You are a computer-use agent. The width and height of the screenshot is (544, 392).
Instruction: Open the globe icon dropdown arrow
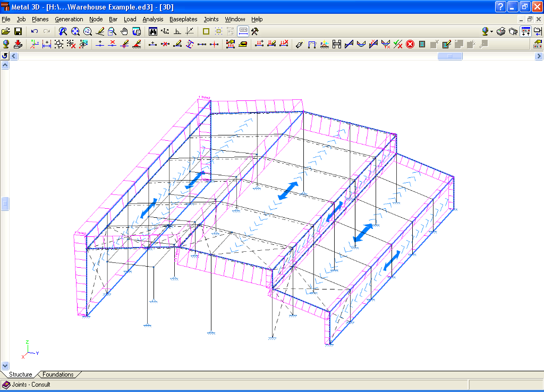[491, 31]
